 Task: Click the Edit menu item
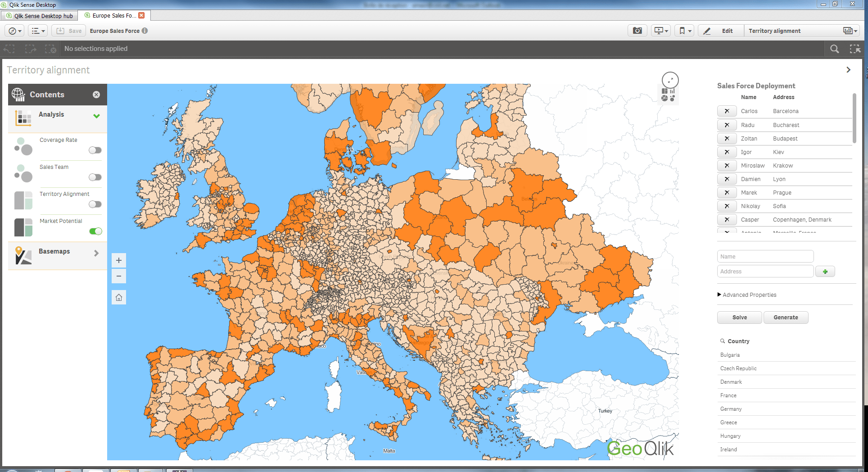726,31
